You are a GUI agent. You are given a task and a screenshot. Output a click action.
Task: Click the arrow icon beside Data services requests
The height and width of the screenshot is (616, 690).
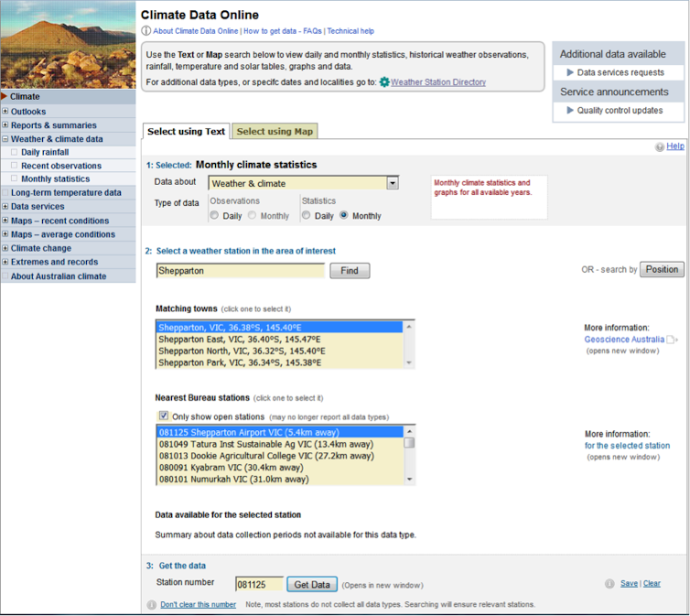pyautogui.click(x=570, y=72)
